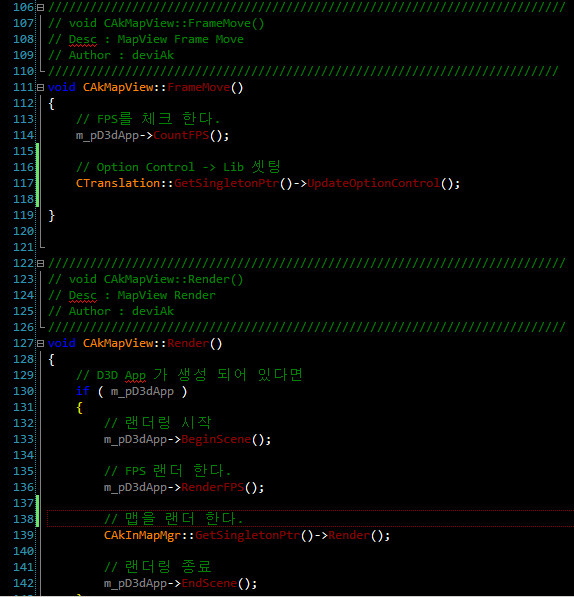The image size is (574, 597).
Task: Click the 'if' keyword on line 130
Action: (83, 391)
